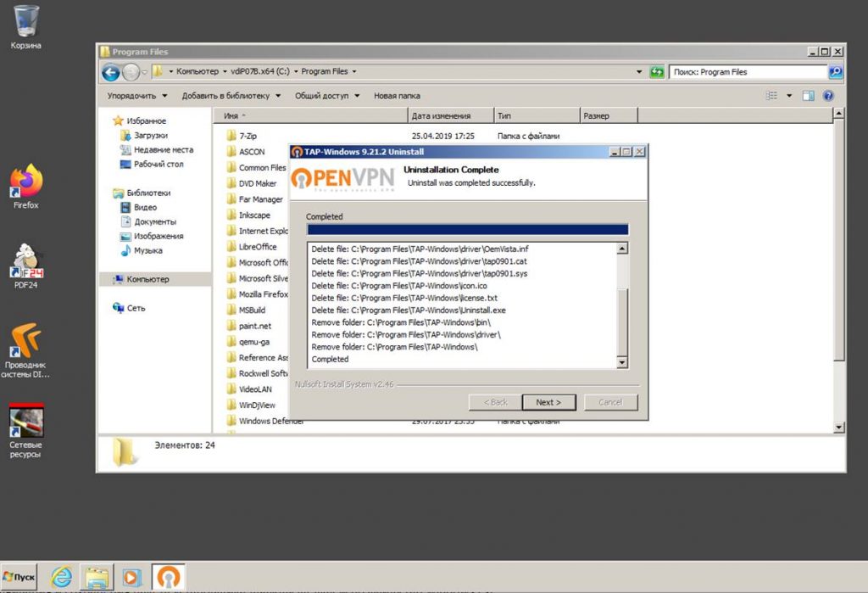
Task: Click the Explorer forward arrow button
Action: coord(131,72)
